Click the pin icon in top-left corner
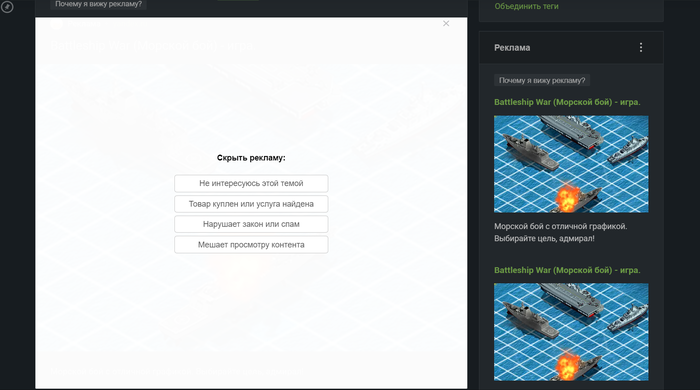 pyautogui.click(x=7, y=7)
